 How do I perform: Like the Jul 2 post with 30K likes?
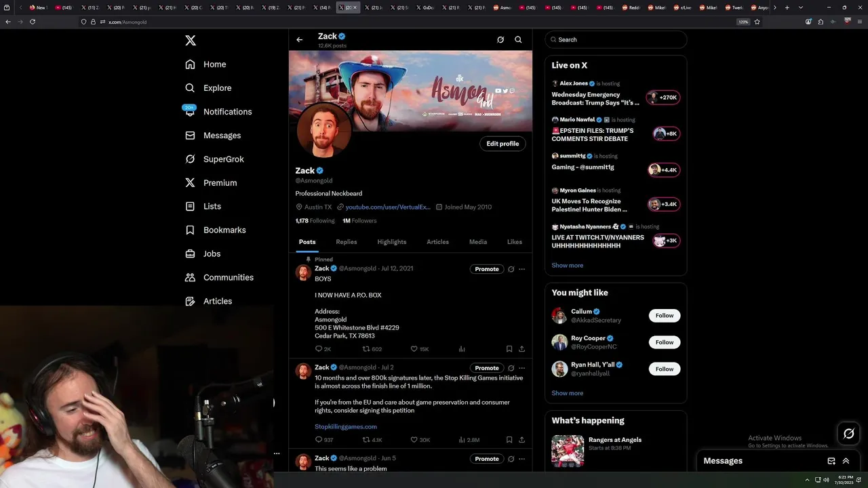pyautogui.click(x=420, y=440)
